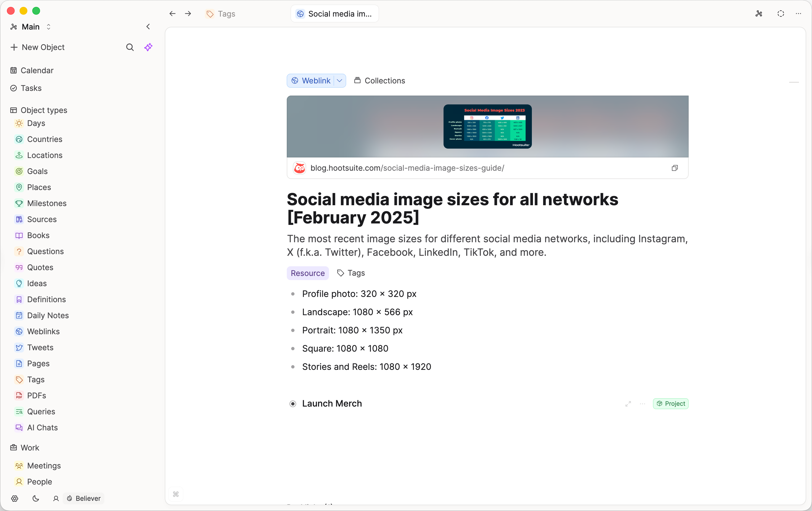Open the Main workspace switcher
Screen dimensions: 812x511
tap(31, 27)
